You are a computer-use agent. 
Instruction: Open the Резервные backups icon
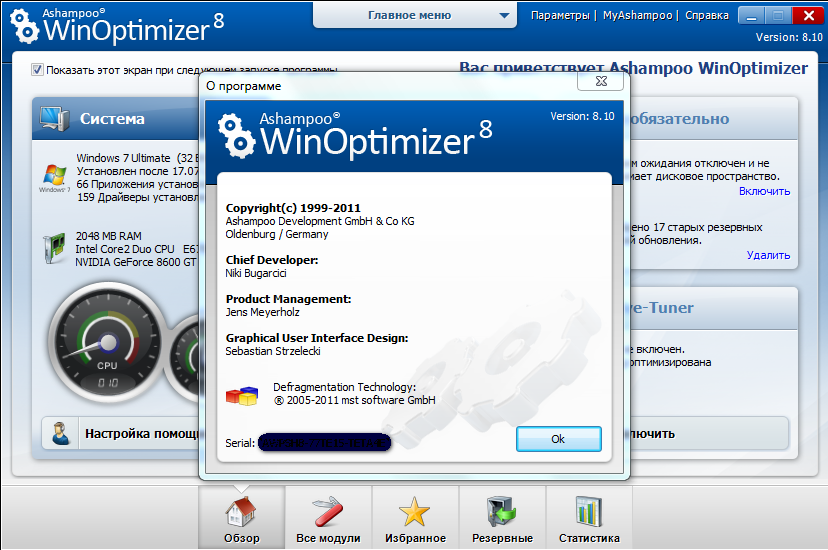pyautogui.click(x=501, y=518)
